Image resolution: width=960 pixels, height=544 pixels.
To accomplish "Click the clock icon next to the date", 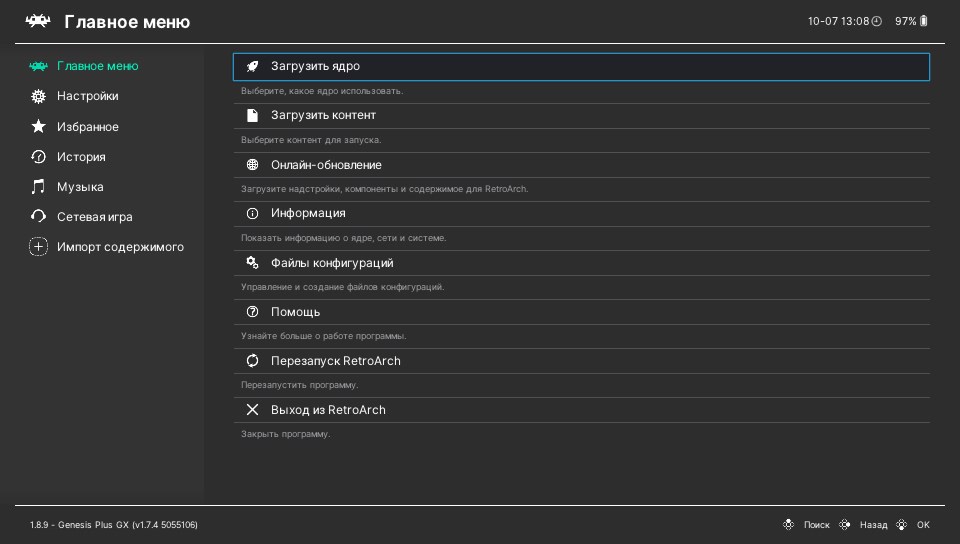I will tap(877, 21).
